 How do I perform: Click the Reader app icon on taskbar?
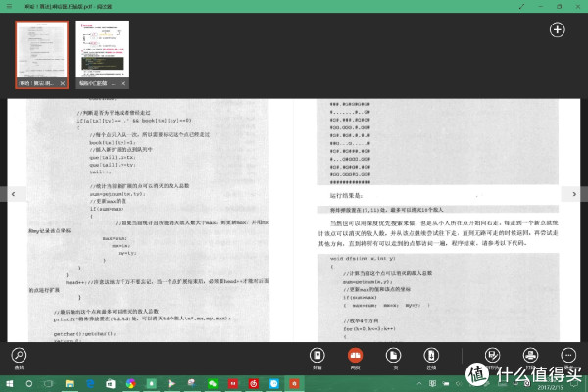click(294, 384)
